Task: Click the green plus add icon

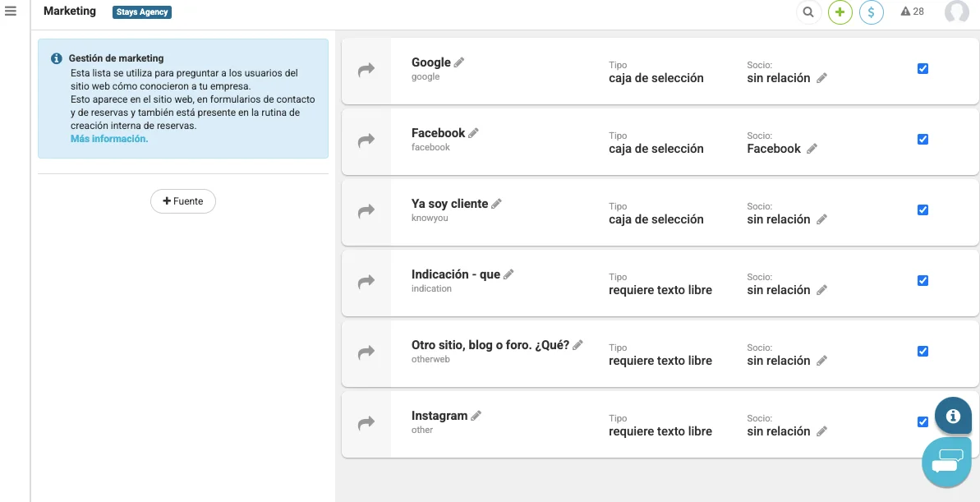Action: [840, 12]
